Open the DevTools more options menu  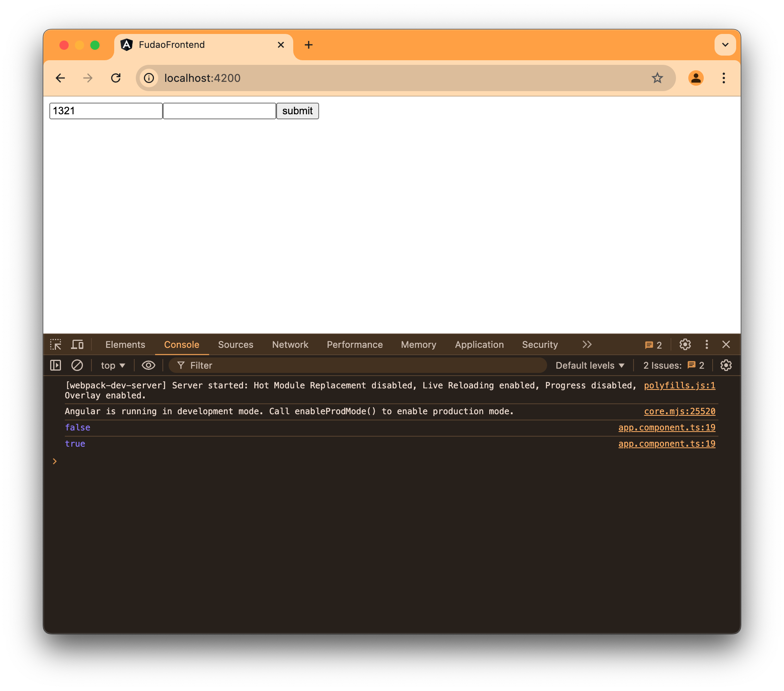coord(706,344)
